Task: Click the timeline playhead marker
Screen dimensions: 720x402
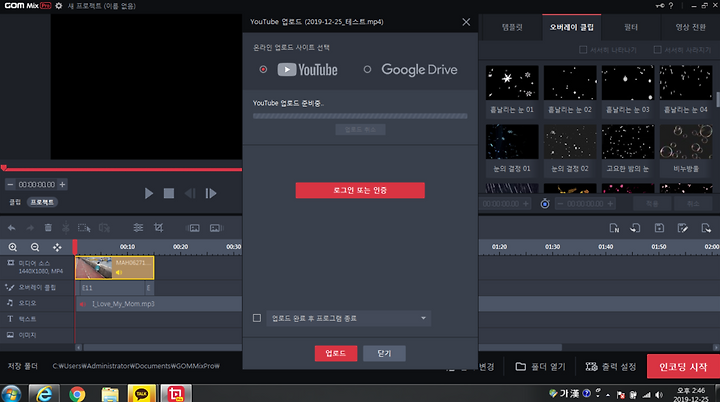Action: [x=75, y=247]
